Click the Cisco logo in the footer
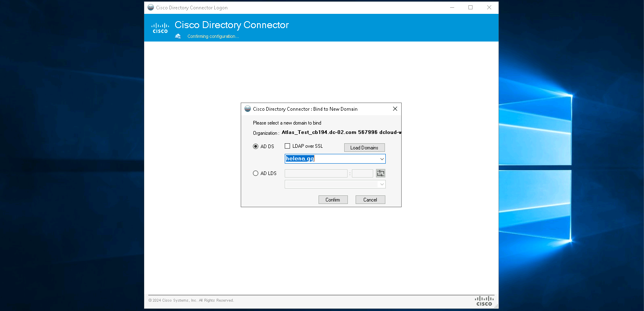644x311 pixels. pos(484,301)
